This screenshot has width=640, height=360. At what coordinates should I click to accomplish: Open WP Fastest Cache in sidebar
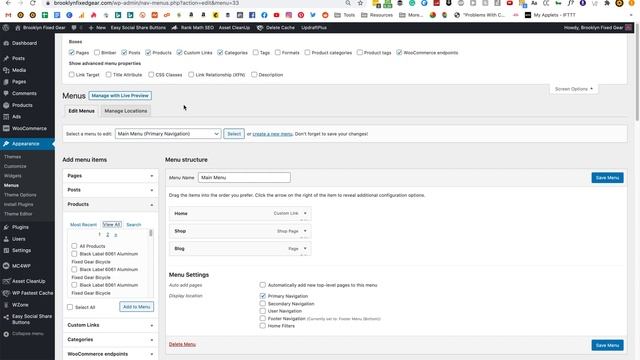pyautogui.click(x=32, y=293)
